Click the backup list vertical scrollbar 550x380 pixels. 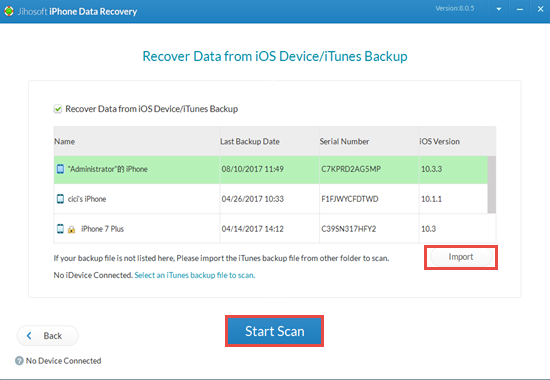tap(492, 185)
